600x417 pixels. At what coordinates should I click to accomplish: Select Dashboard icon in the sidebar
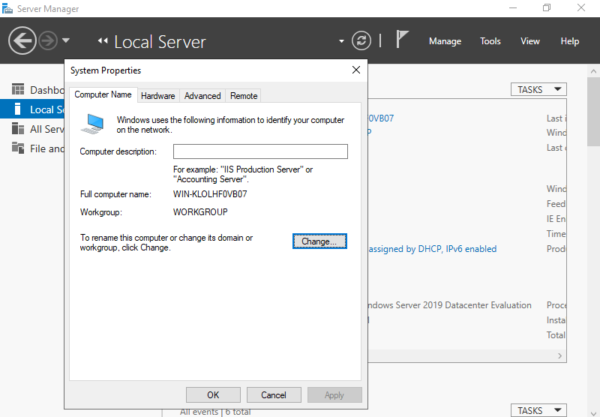18,89
